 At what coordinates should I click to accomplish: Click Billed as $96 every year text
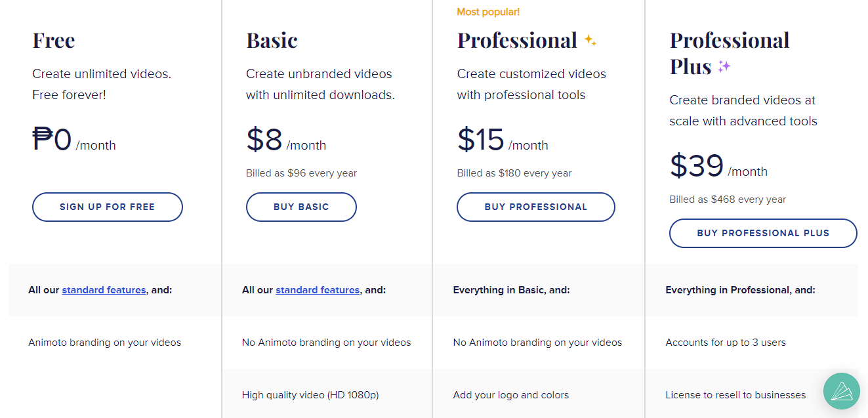pyautogui.click(x=301, y=173)
